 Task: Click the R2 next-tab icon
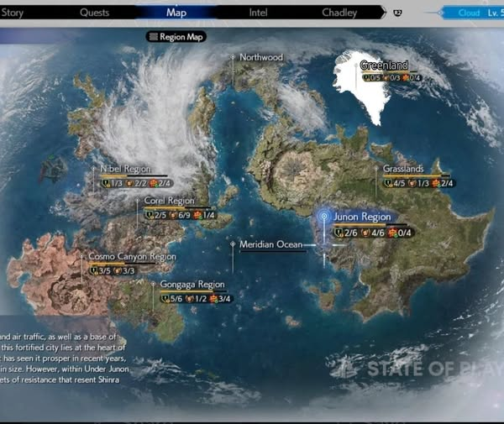click(397, 13)
